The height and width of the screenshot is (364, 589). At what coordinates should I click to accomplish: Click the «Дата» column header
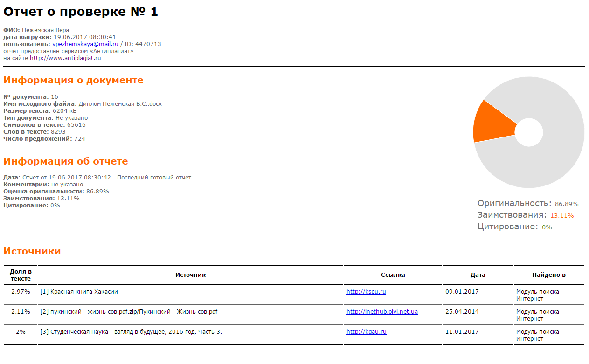(x=478, y=275)
